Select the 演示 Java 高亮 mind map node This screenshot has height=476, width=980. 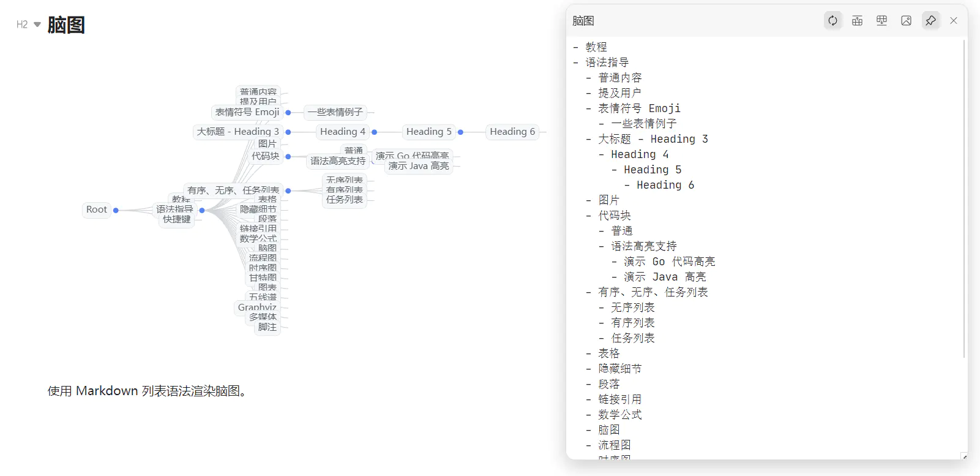(x=419, y=166)
